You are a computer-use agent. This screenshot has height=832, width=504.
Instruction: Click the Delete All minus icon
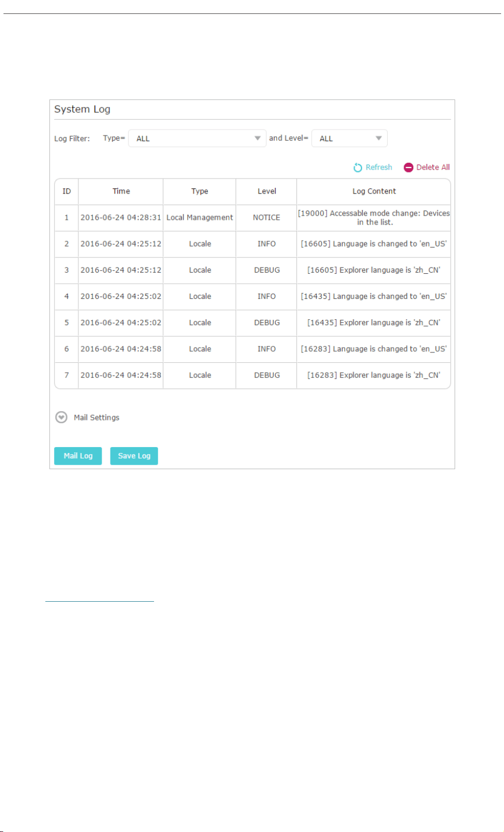click(409, 167)
